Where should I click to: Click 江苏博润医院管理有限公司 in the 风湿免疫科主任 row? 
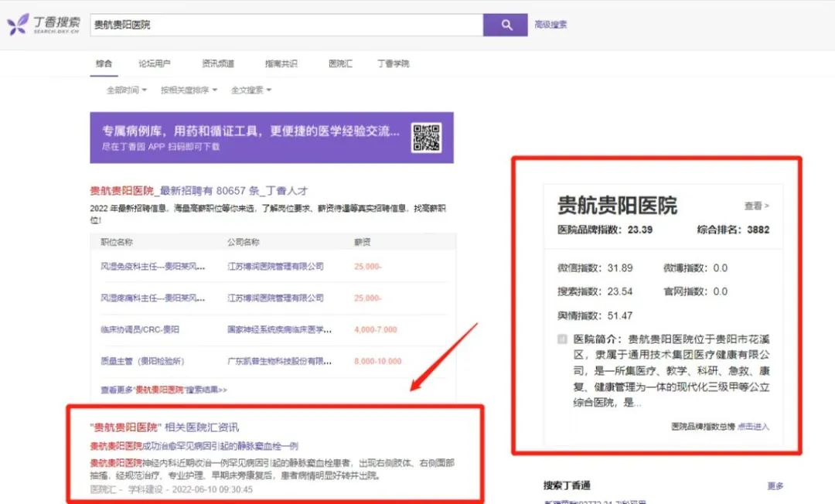coord(275,266)
